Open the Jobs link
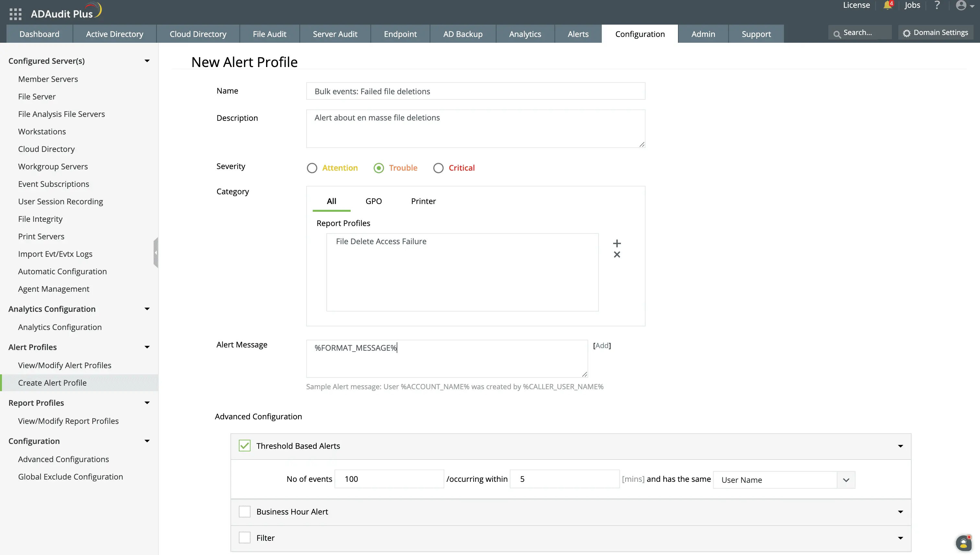Screen dimensions: 980x555 coord(912,5)
